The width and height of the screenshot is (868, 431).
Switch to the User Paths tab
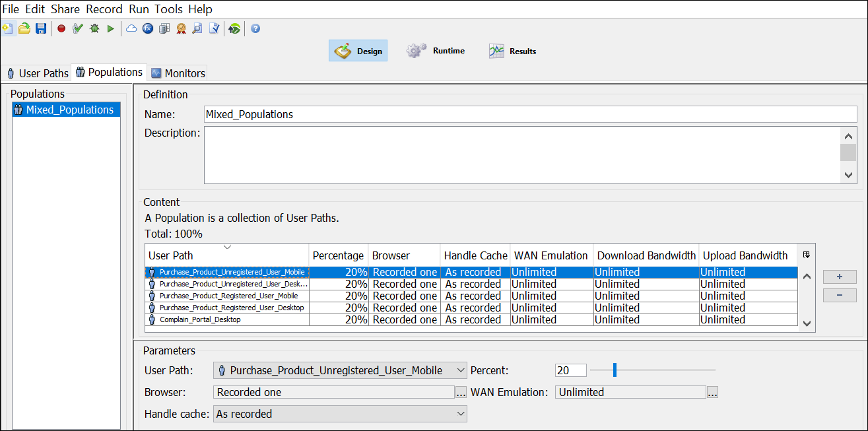tap(37, 73)
